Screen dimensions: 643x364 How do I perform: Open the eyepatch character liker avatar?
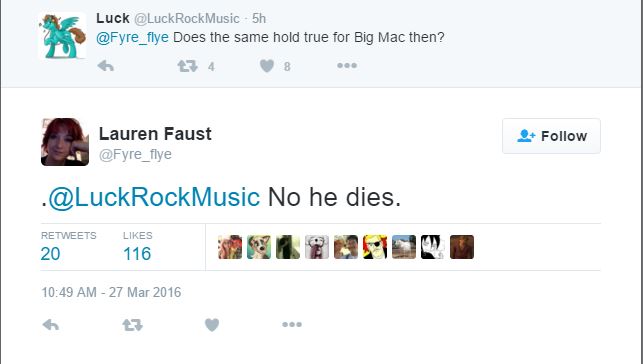pyautogui.click(x=375, y=247)
